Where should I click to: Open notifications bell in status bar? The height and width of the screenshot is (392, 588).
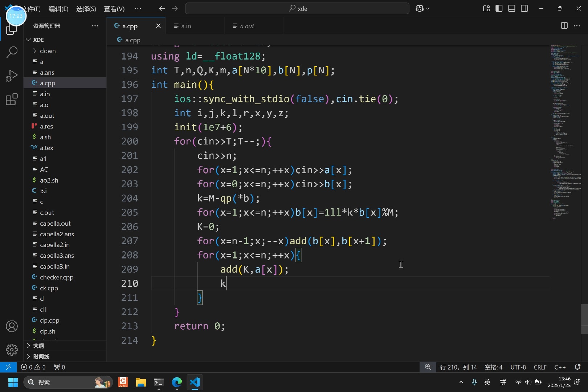tap(577, 367)
